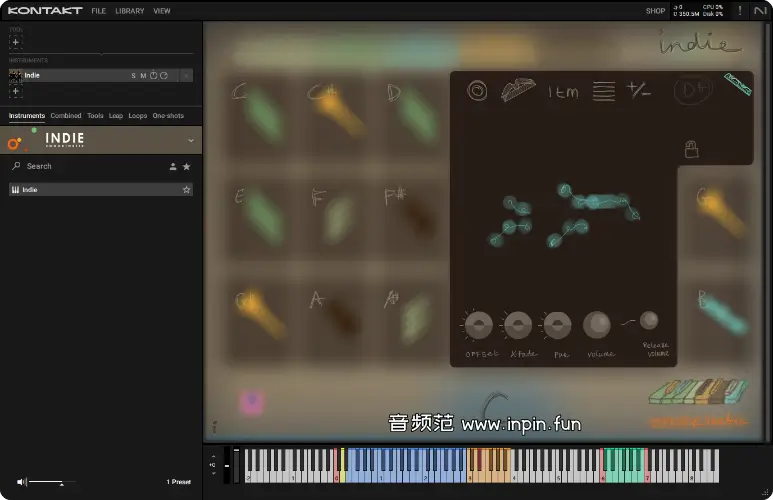Click the horizontal lines icon
This screenshot has width=773, height=500.
tap(603, 92)
